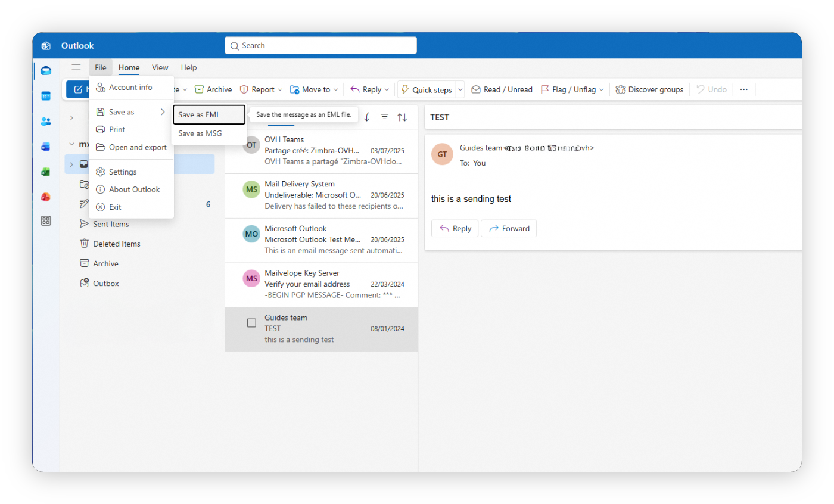Screen dimensions: 834x504
Task: Check the Guides team message checkbox
Action: point(251,322)
